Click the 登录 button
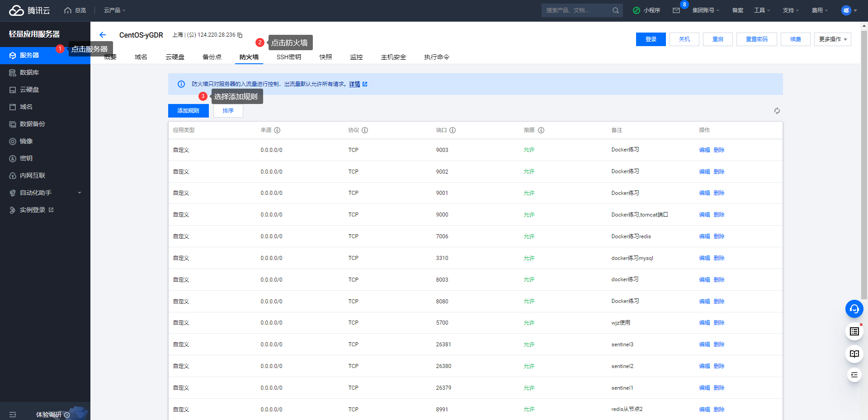Viewport: 868px width, 420px height. (651, 39)
